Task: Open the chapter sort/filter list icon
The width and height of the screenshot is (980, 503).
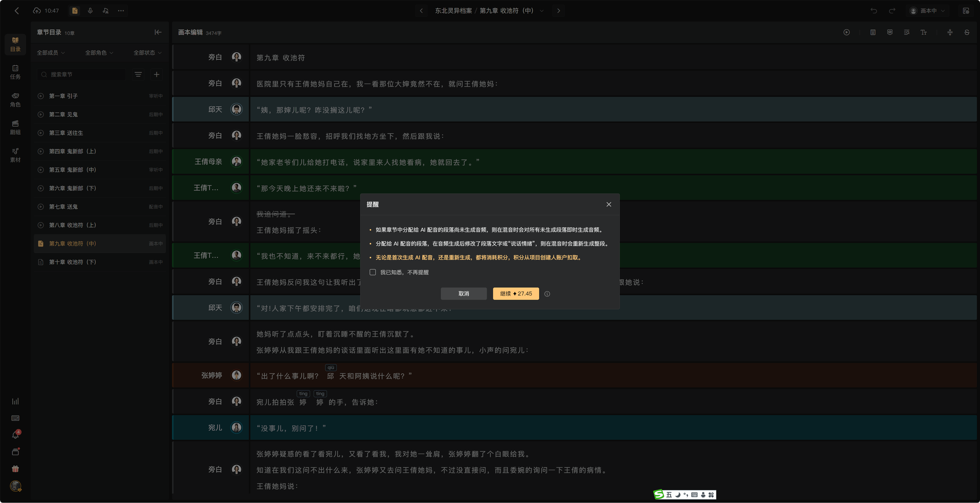Action: coord(138,74)
